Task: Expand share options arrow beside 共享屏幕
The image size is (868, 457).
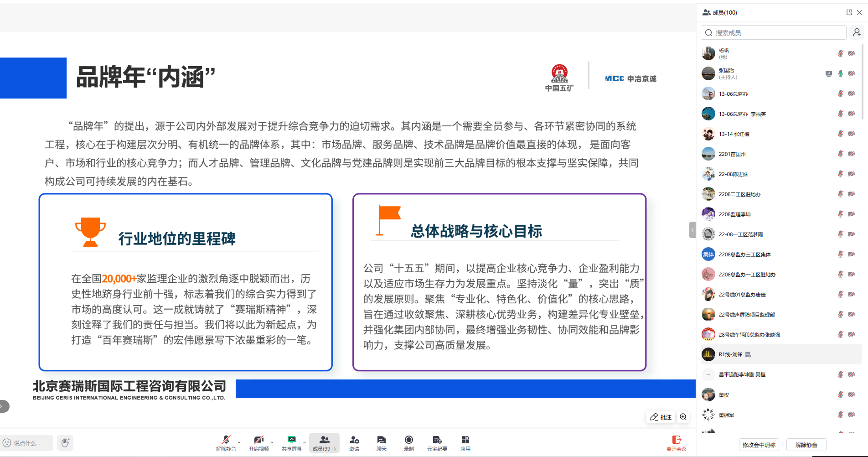Action: coord(305,442)
